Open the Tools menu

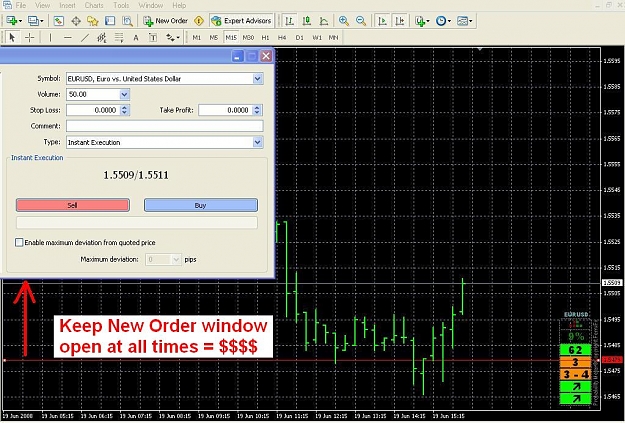pyautogui.click(x=121, y=5)
